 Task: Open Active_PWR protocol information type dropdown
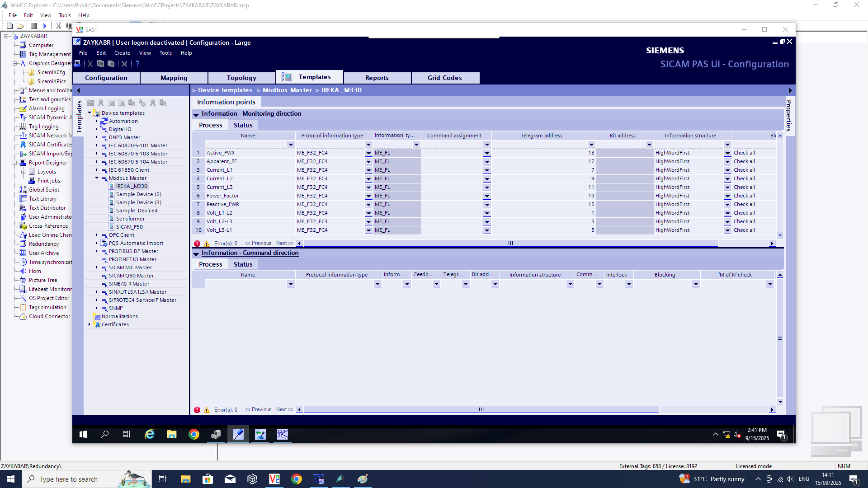click(368, 153)
